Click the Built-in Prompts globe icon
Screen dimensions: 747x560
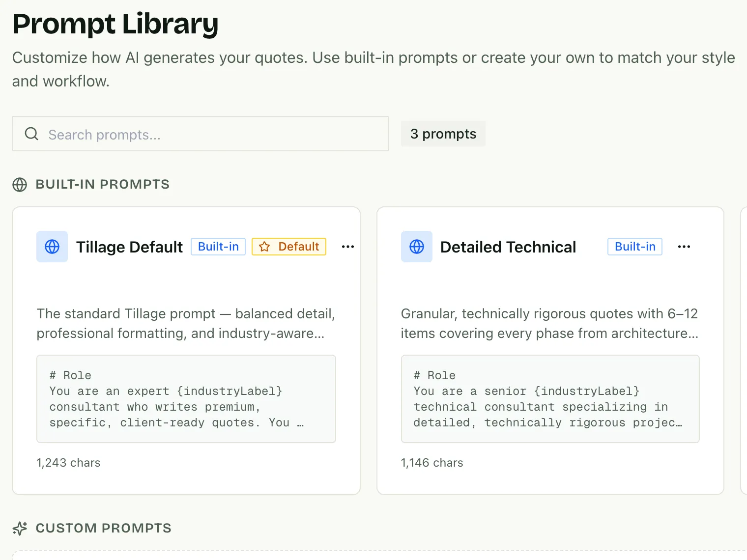click(x=20, y=185)
